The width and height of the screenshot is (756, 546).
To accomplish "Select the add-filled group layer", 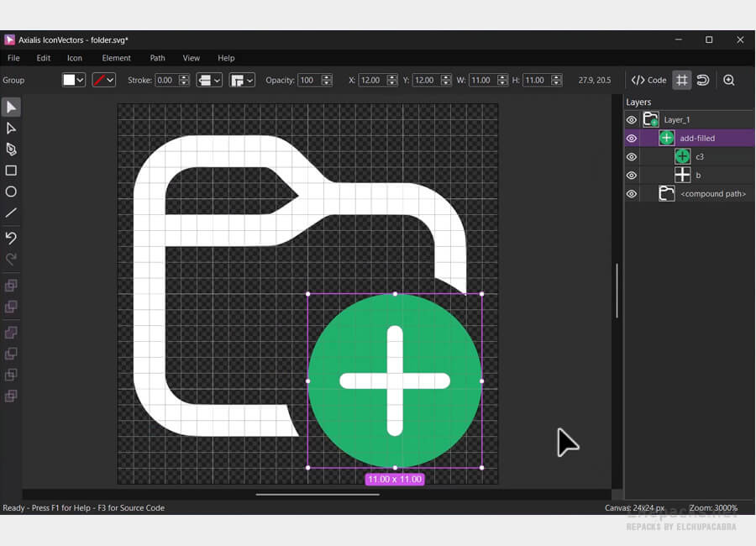I will pyautogui.click(x=697, y=139).
